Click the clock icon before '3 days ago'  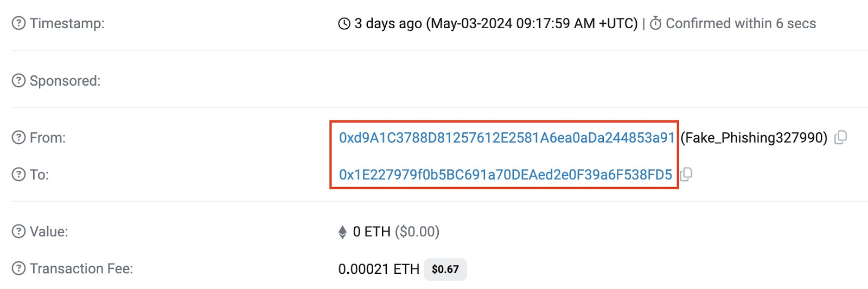(344, 24)
